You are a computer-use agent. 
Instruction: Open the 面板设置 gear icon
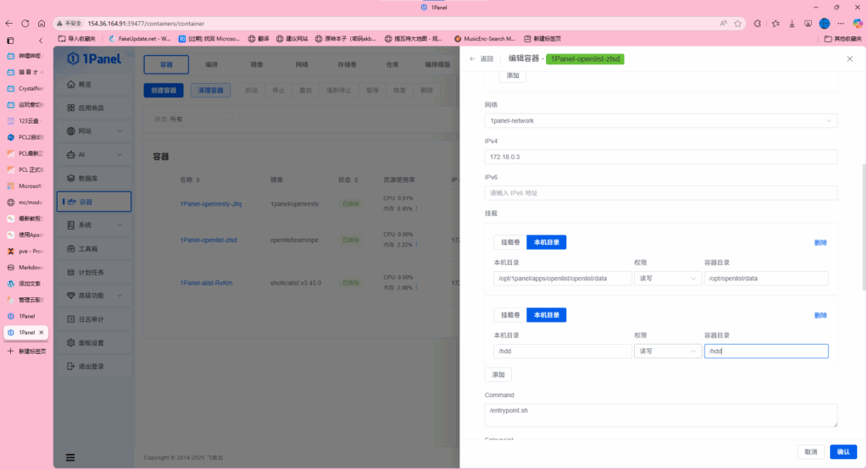[x=71, y=343]
